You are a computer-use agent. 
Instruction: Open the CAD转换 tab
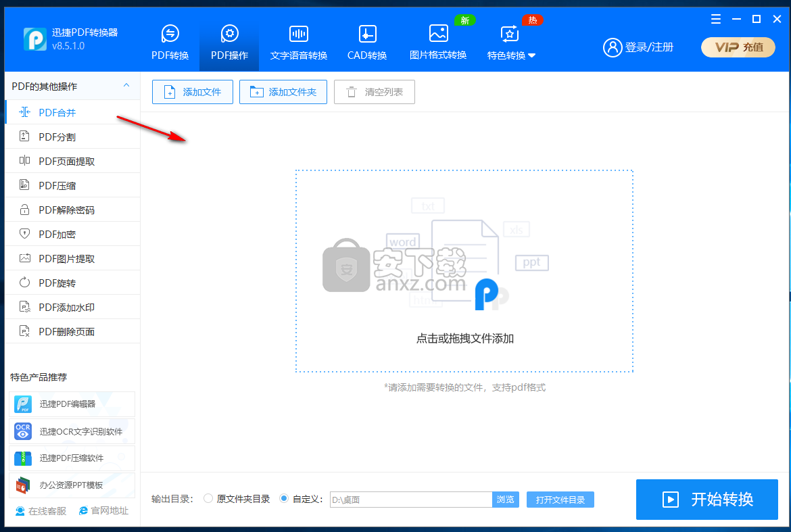point(367,43)
